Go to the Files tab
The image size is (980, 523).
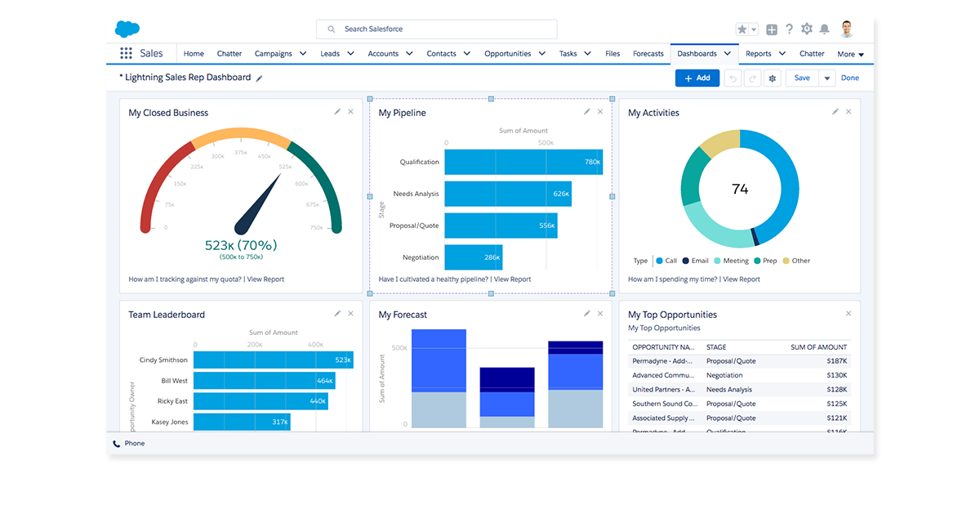[612, 54]
